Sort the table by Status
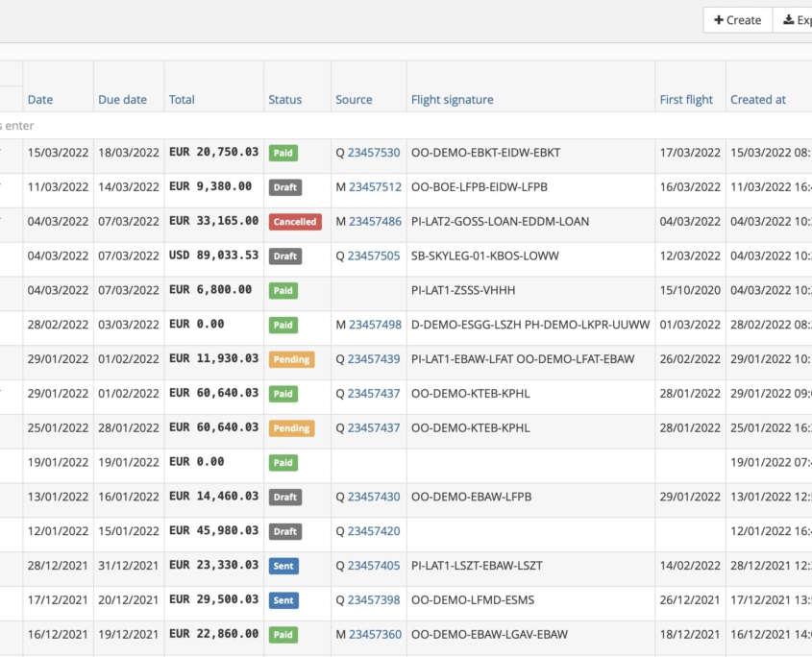 click(285, 99)
